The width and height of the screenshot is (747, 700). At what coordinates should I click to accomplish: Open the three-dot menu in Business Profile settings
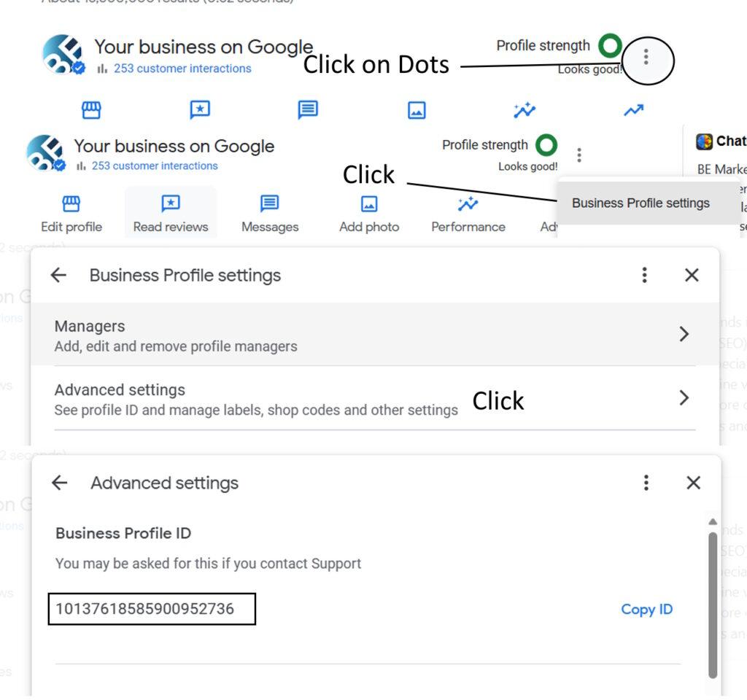[645, 275]
